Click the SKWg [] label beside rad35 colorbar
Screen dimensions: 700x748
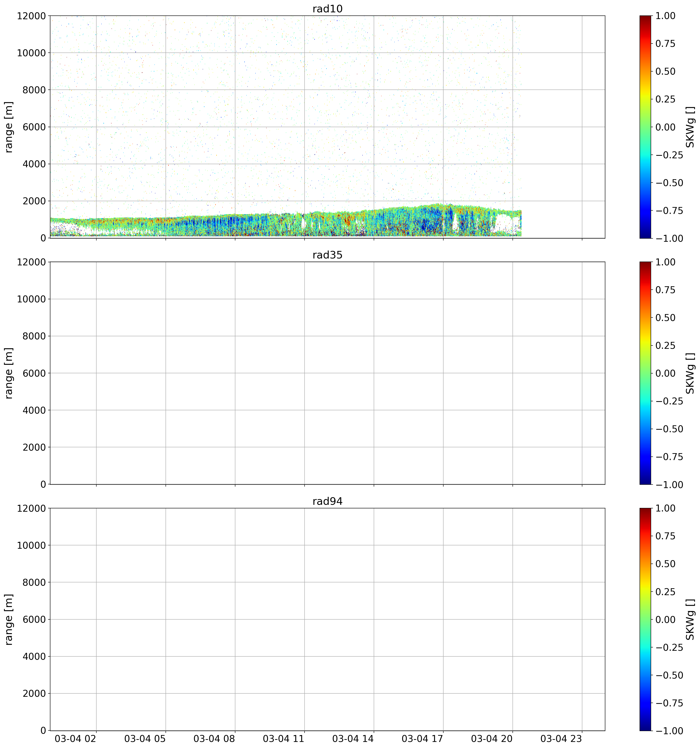coord(690,373)
